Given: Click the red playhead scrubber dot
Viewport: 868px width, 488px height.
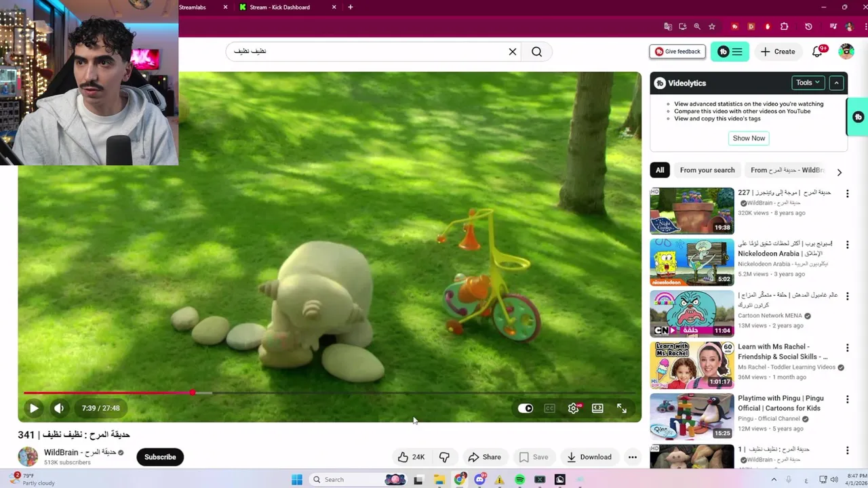Looking at the screenshot, I should point(193,392).
